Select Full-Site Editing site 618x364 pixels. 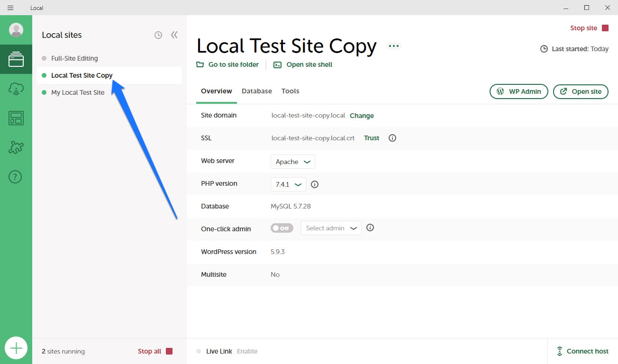[x=109, y=58]
